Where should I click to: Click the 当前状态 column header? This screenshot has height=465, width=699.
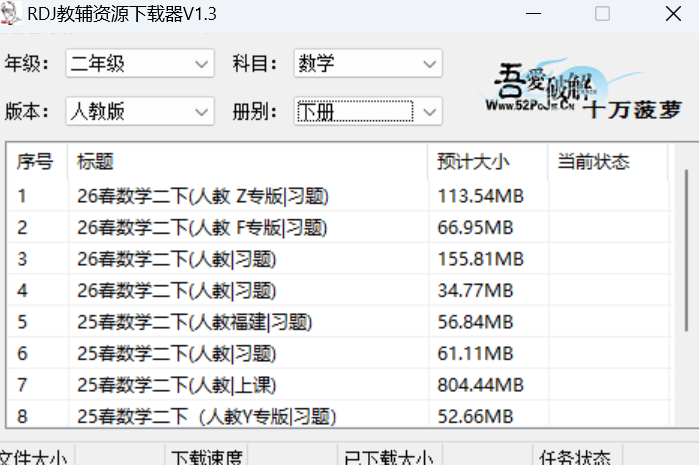[x=608, y=161]
